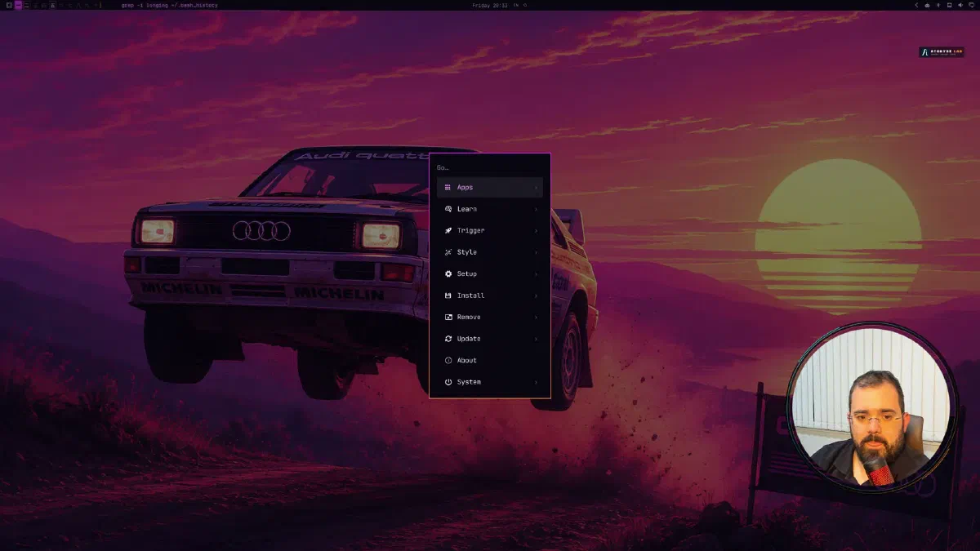Expand the tray chevron in the top bar
980x551 pixels.
[x=916, y=5]
